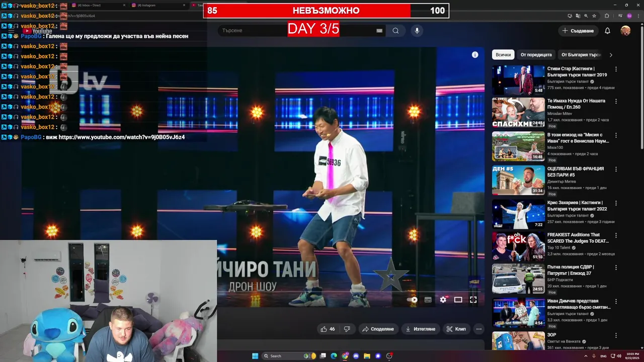Screen dimensions: 644x362
Task: Select the Всички filter chip
Action: point(503,55)
